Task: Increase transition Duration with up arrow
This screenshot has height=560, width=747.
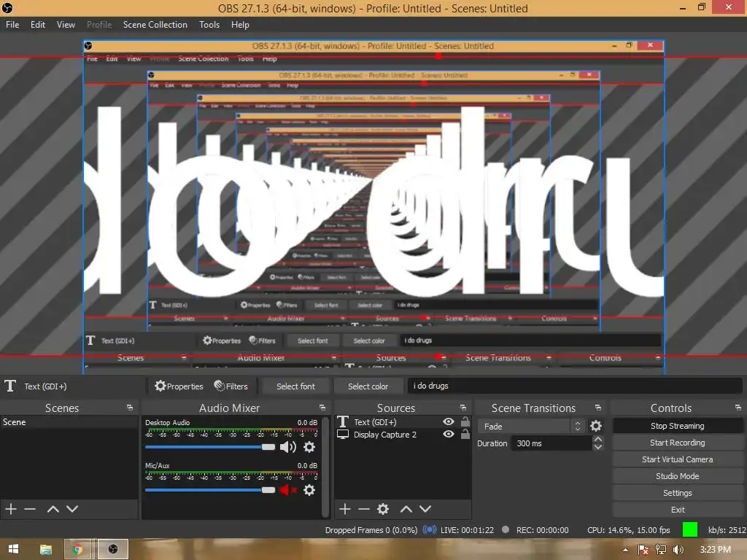Action: pyautogui.click(x=598, y=439)
